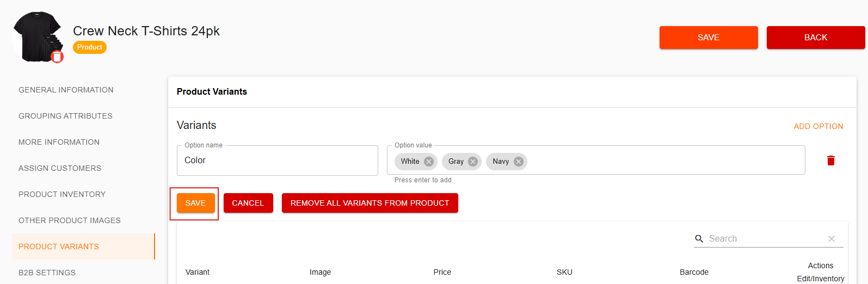
Task: Delete the product image with trash badge
Action: tap(57, 57)
